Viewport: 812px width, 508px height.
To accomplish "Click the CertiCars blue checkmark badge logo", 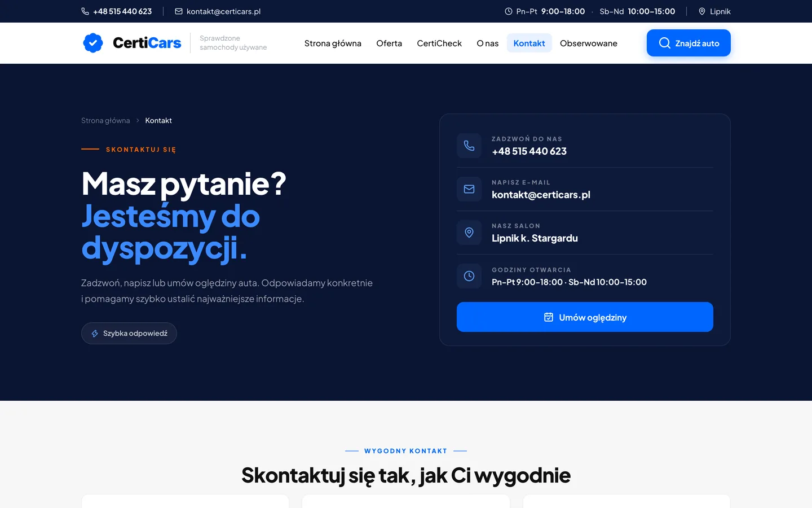I will [93, 43].
